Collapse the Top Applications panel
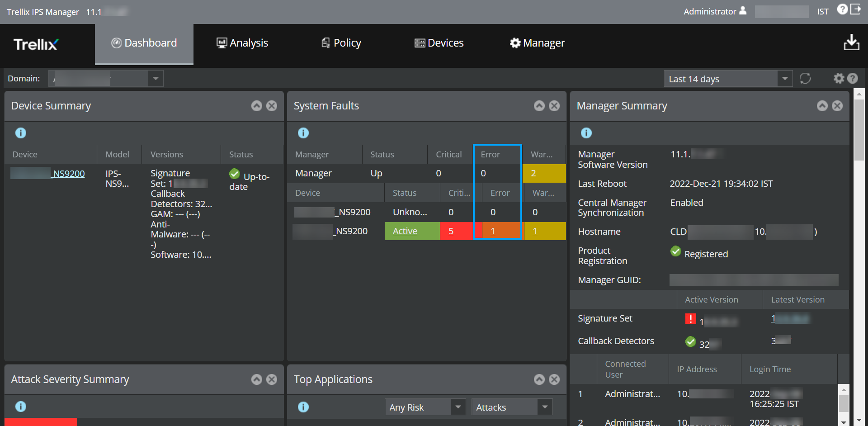 pyautogui.click(x=539, y=379)
